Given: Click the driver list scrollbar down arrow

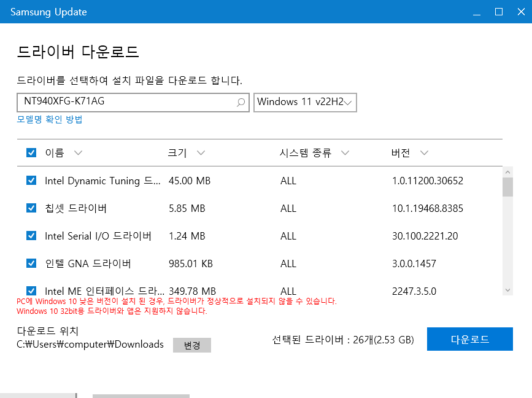Looking at the screenshot, I should pos(507,290).
